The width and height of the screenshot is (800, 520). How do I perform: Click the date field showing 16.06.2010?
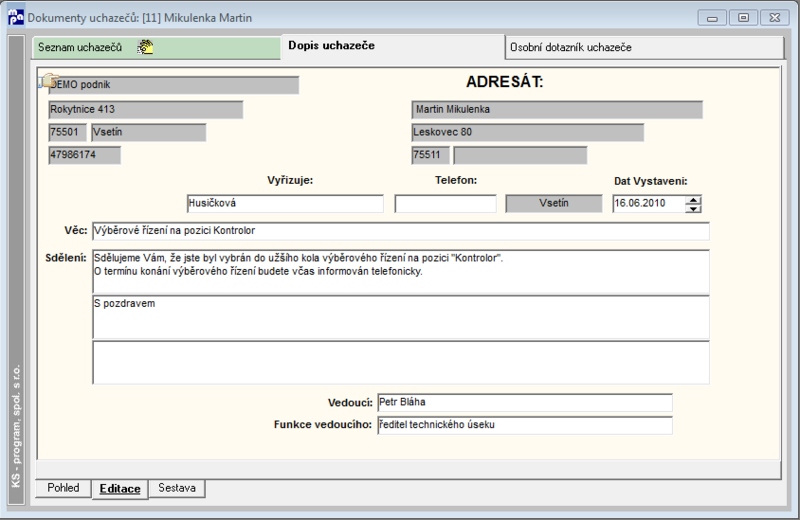[648, 204]
